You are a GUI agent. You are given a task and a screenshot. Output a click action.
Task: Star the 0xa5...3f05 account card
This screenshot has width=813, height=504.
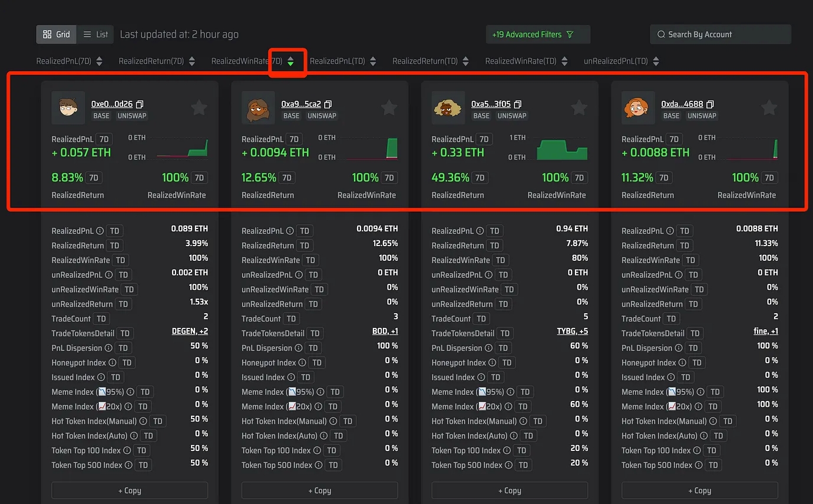pos(579,108)
